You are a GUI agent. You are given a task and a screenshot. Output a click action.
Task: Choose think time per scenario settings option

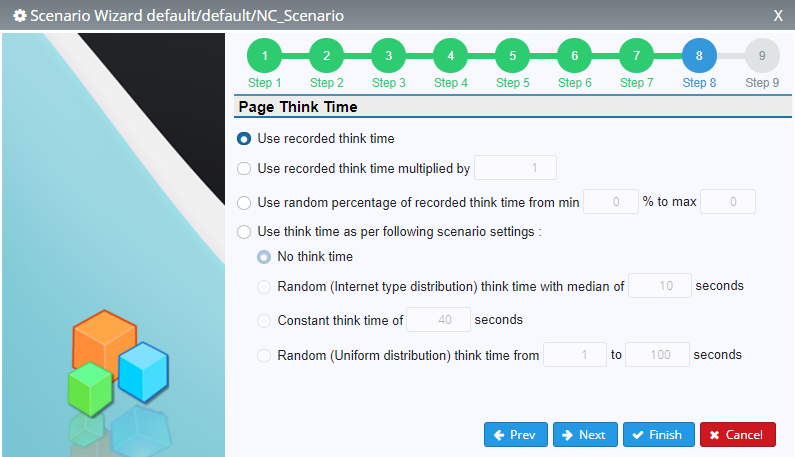[x=244, y=232]
